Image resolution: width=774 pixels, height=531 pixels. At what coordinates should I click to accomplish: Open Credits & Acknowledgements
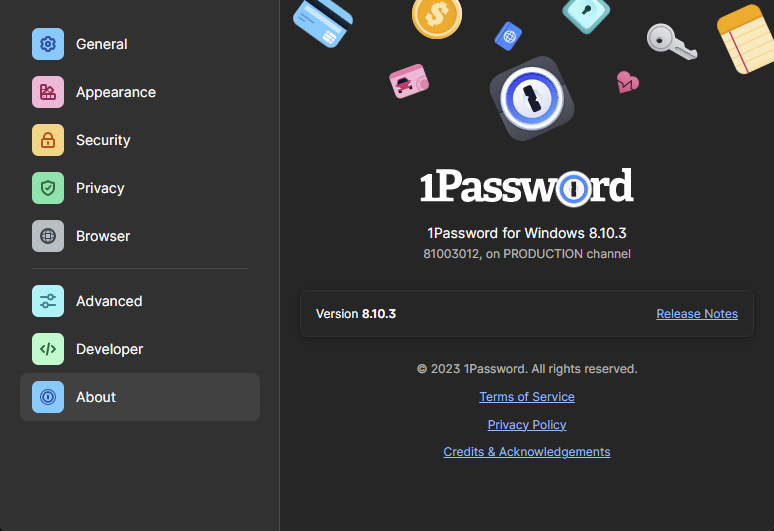(527, 452)
